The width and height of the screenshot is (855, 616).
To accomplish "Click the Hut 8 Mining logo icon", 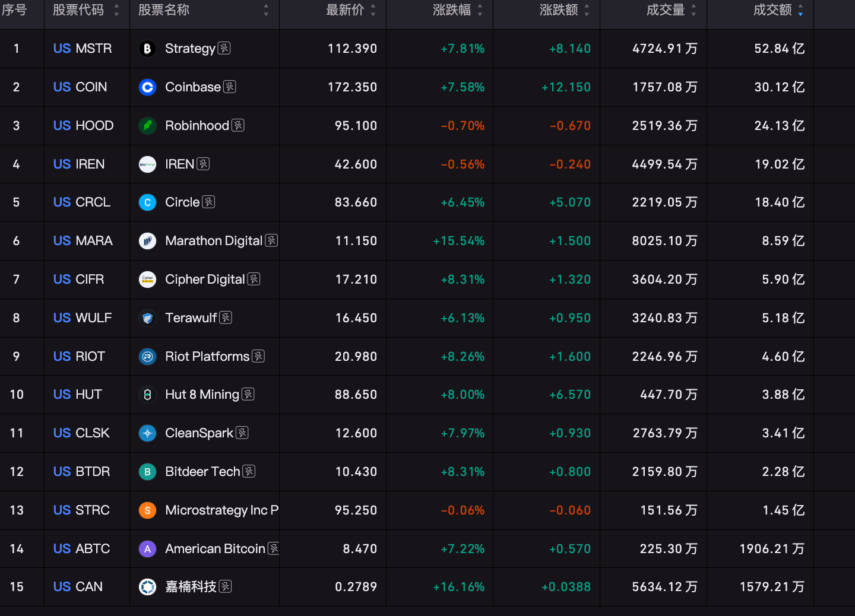I will click(147, 395).
